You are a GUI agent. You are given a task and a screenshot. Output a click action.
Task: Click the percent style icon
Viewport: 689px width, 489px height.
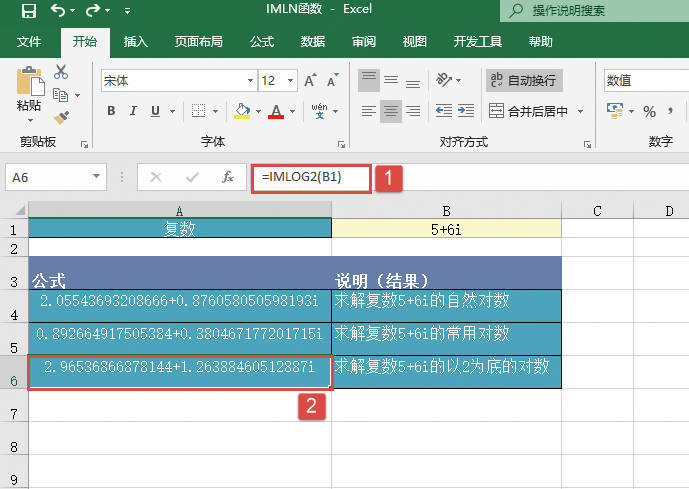pyautogui.click(x=649, y=111)
